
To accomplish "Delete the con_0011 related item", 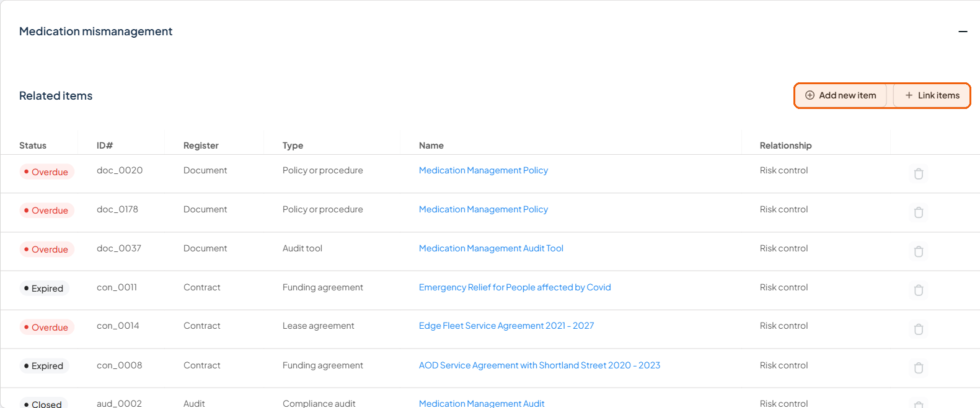I will coord(919,290).
